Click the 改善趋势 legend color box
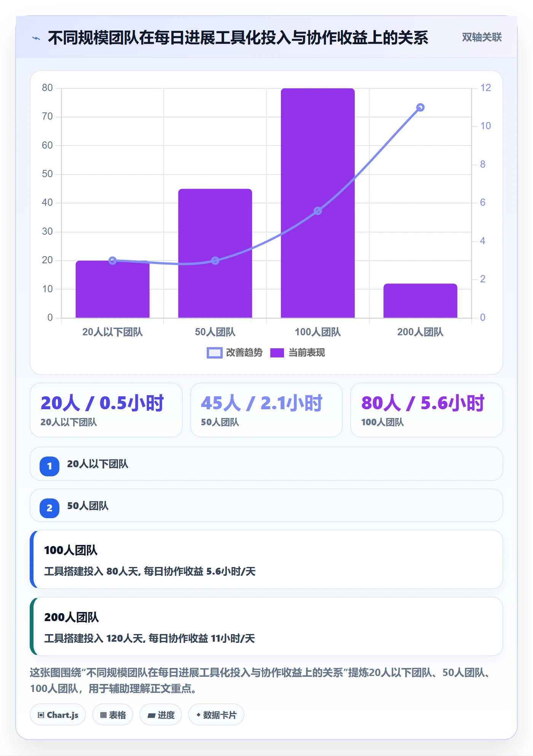This screenshot has height=756, width=533. tap(214, 353)
